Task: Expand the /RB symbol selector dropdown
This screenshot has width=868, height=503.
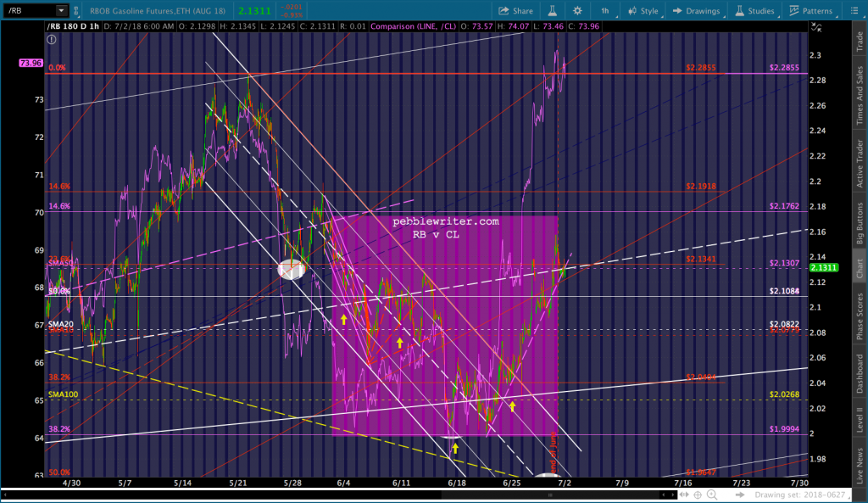Action: click(61, 10)
